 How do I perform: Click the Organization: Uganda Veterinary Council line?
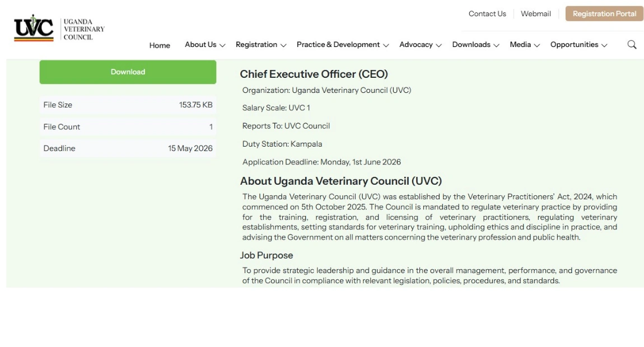326,90
